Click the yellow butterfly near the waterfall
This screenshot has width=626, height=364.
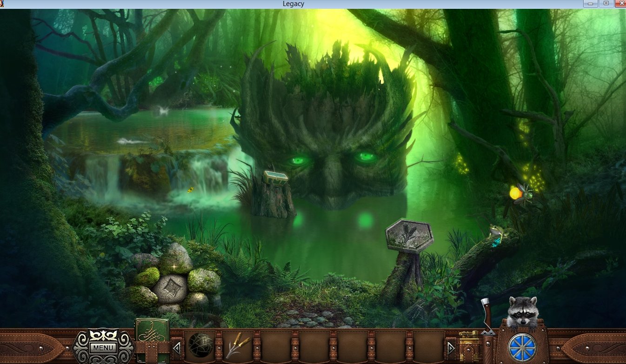pos(191,190)
